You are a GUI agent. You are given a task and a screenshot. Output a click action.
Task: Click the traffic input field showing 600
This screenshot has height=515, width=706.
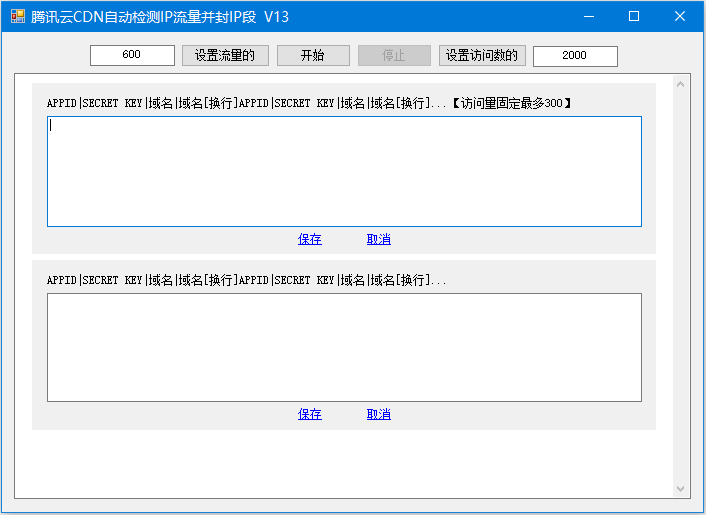pos(132,56)
